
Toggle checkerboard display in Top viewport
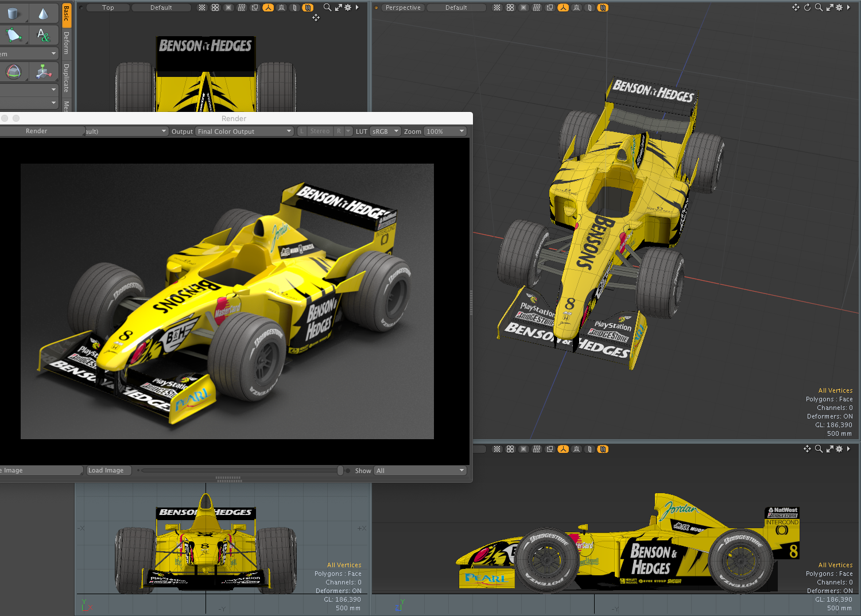[x=202, y=7]
